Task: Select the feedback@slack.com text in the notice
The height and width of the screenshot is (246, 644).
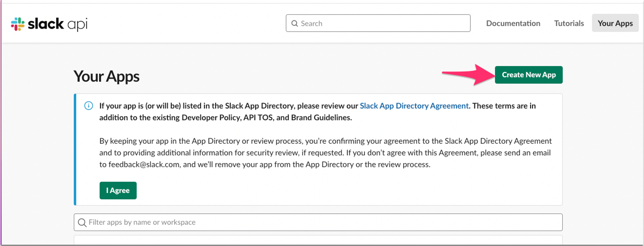Action: [x=144, y=164]
